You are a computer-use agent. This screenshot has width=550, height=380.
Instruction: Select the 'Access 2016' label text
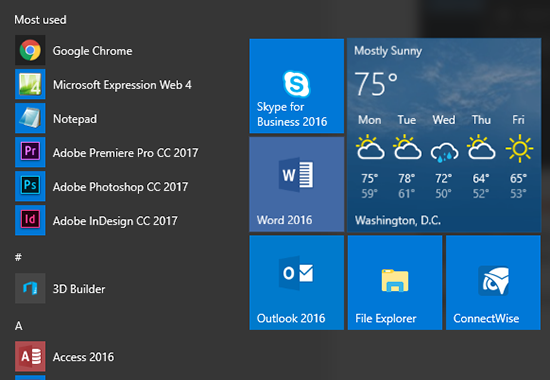coord(83,357)
